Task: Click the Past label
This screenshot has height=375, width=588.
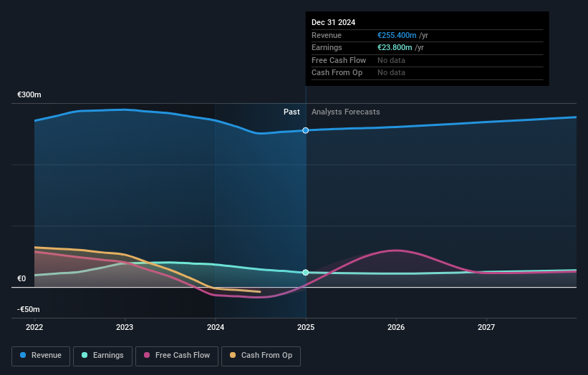Action: (291, 112)
